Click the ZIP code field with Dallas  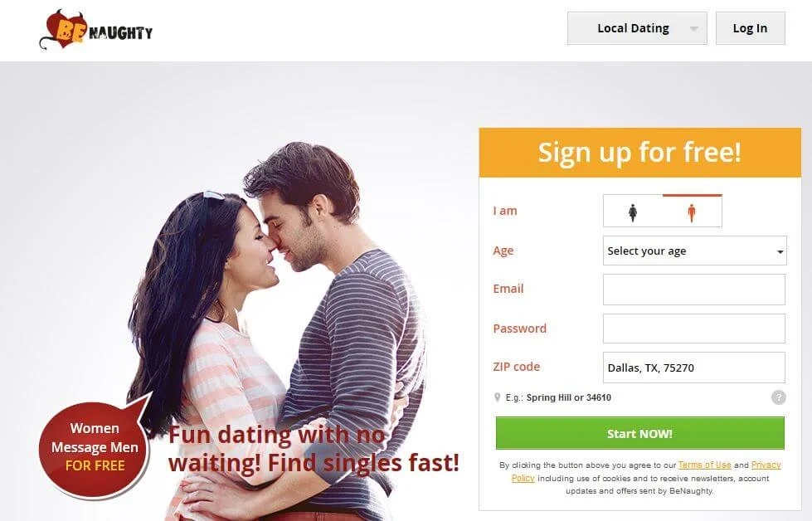click(694, 368)
